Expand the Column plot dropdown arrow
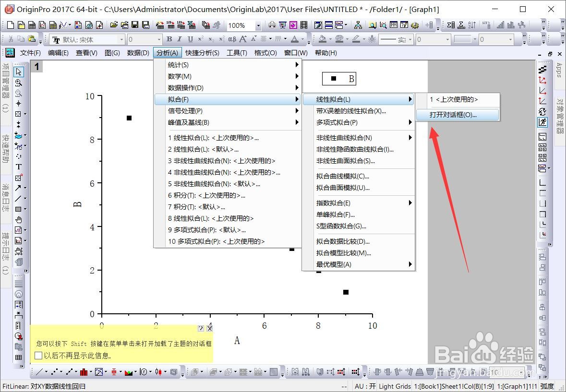 click(x=91, y=372)
